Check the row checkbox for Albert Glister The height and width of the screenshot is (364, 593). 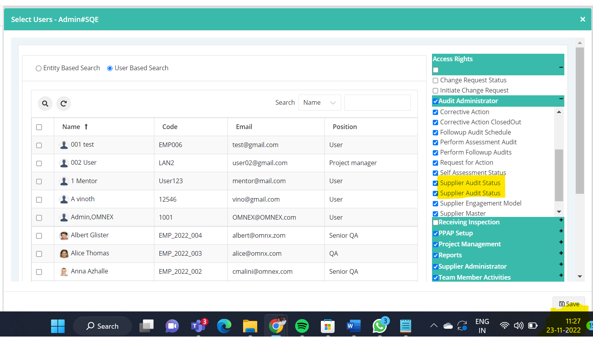39,236
